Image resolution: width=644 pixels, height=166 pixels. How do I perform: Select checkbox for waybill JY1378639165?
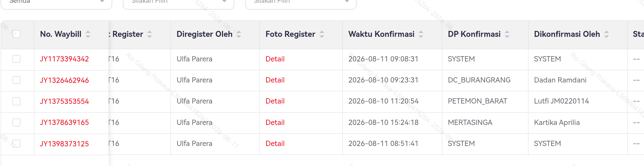click(16, 122)
